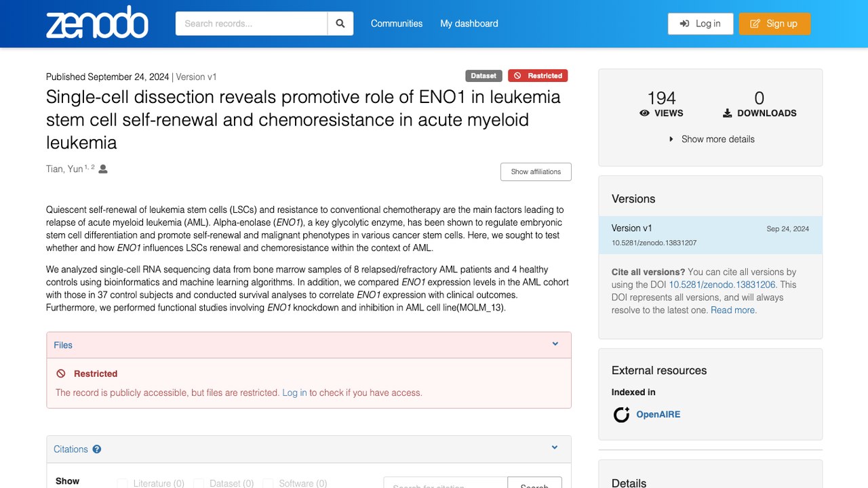
Task: Click the Published September 24, 2024 text
Action: click(108, 77)
